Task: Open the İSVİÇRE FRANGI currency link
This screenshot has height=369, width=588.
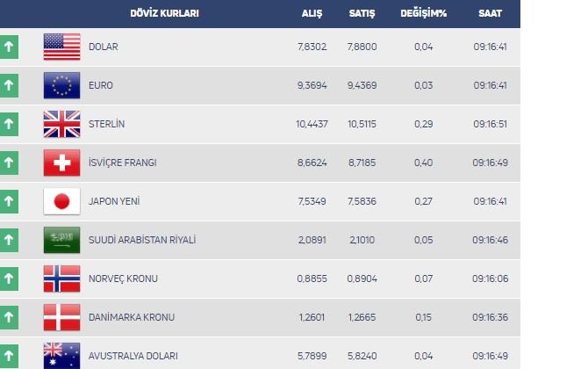Action: 123,163
